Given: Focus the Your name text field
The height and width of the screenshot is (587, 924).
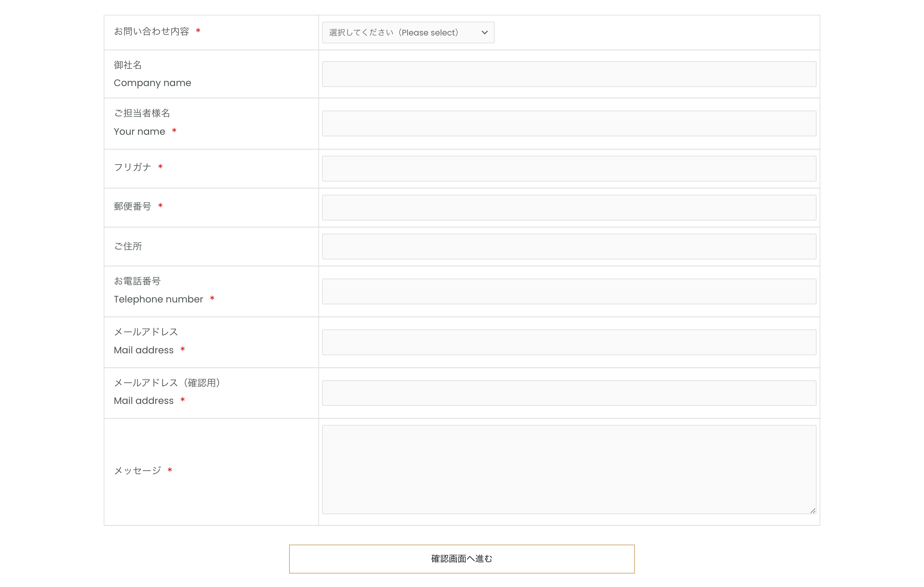Looking at the screenshot, I should (x=569, y=123).
